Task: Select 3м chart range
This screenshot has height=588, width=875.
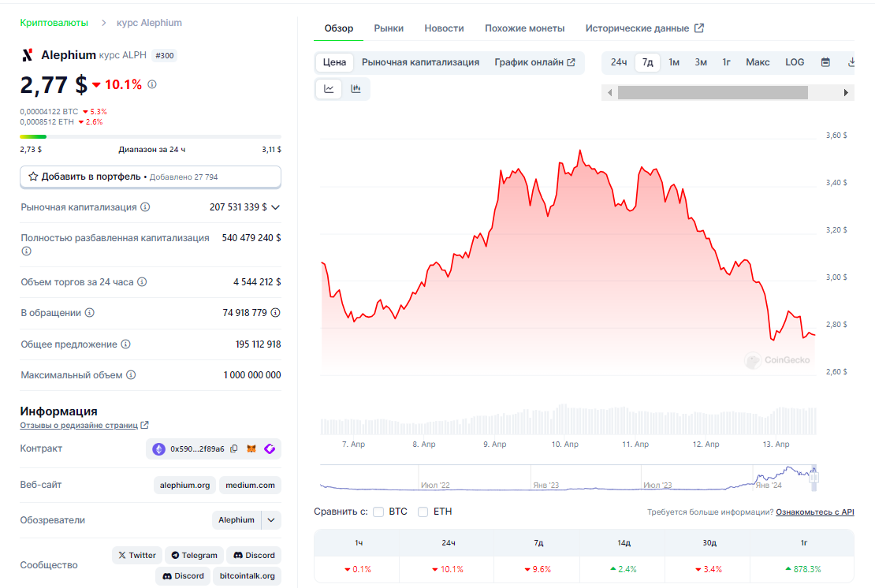Action: pyautogui.click(x=701, y=62)
